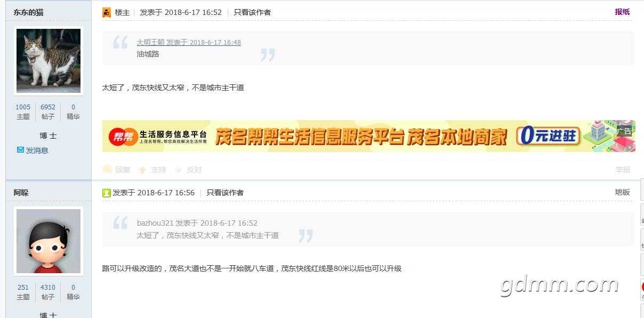This screenshot has height=318, width=644.
Task: Click the 支持 upvote arrow icon
Action: [x=142, y=170]
